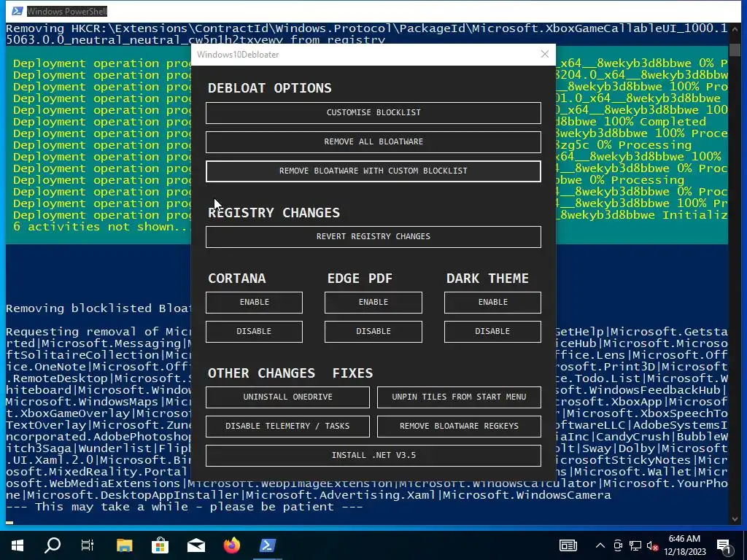Click the Windows10Debloater title text
This screenshot has width=747, height=560.
pos(238,55)
